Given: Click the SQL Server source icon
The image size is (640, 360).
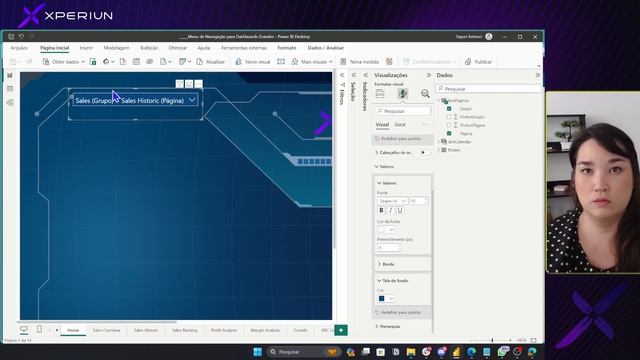Looking at the screenshot, I should point(123,62).
